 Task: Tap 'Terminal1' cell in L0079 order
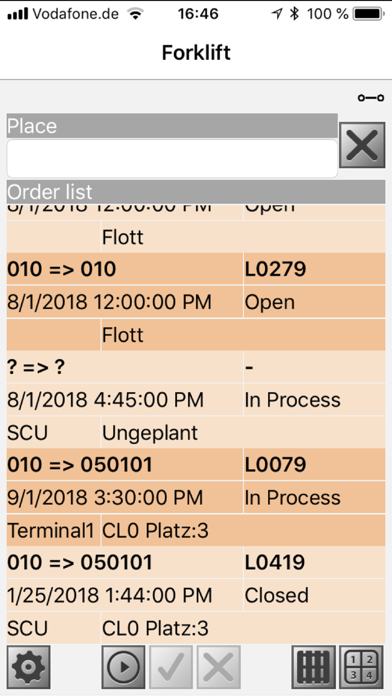(53, 530)
